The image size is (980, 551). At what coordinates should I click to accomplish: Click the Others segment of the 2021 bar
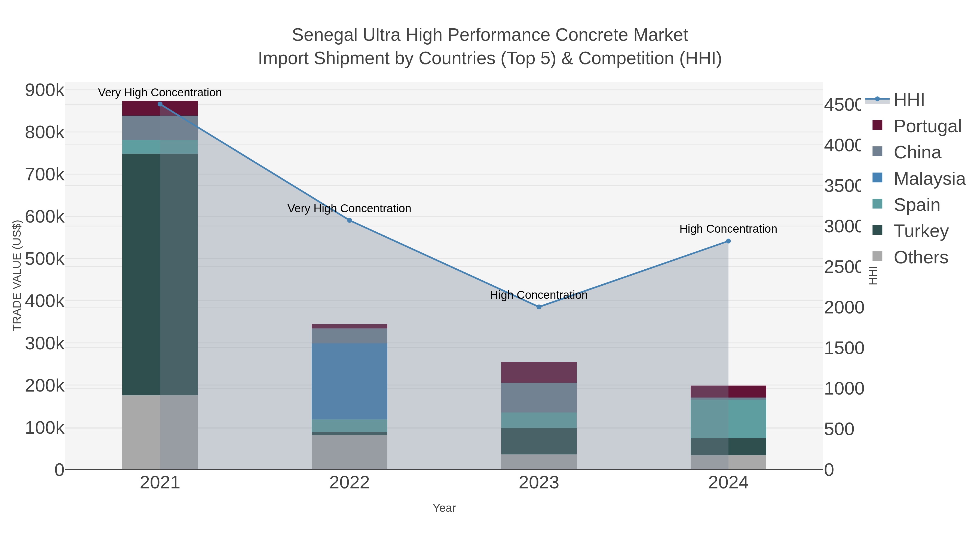coord(160,432)
